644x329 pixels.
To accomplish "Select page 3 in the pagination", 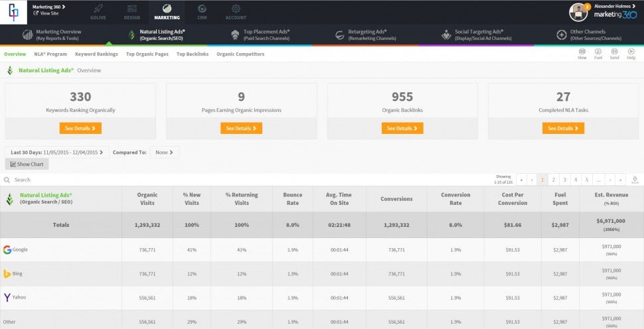I will pyautogui.click(x=565, y=180).
